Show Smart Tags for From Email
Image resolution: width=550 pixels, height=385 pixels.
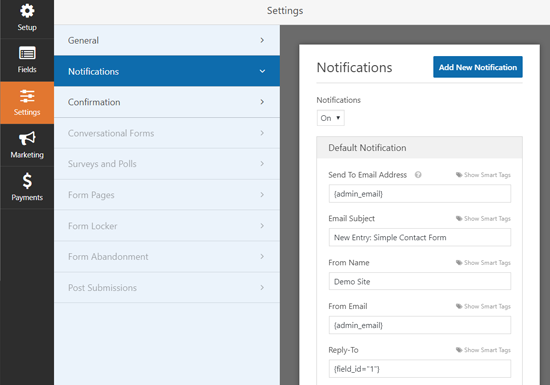[x=487, y=306]
